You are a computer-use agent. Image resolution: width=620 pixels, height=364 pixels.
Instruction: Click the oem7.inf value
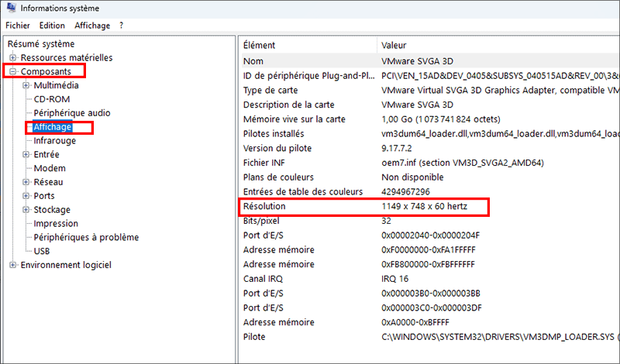(x=463, y=163)
